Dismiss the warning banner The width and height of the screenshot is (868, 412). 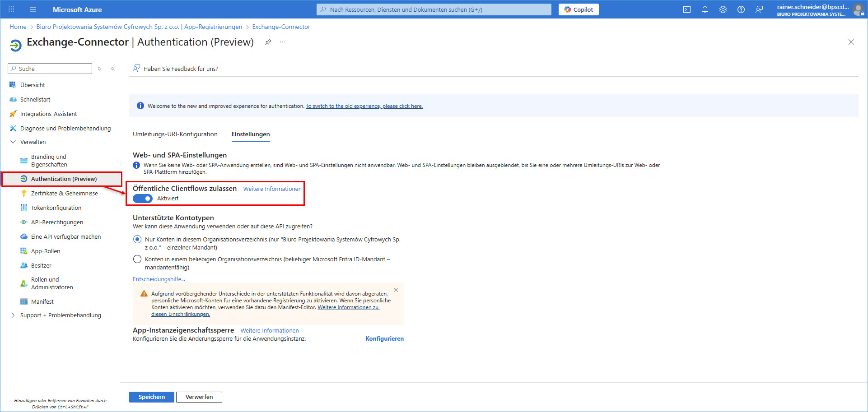click(396, 290)
